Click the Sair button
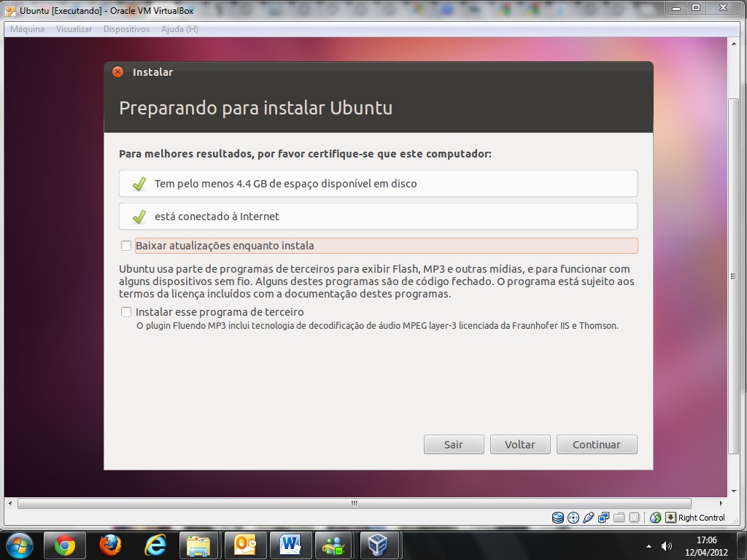The height and width of the screenshot is (560, 747). 454,445
